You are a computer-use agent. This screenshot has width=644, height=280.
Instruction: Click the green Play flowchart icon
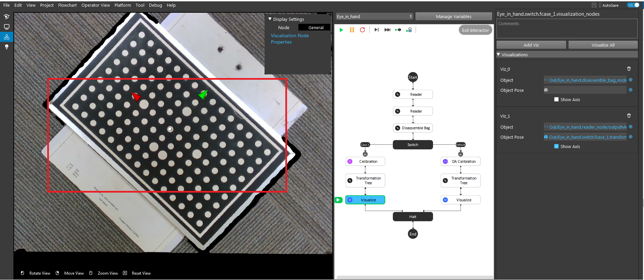point(341,30)
